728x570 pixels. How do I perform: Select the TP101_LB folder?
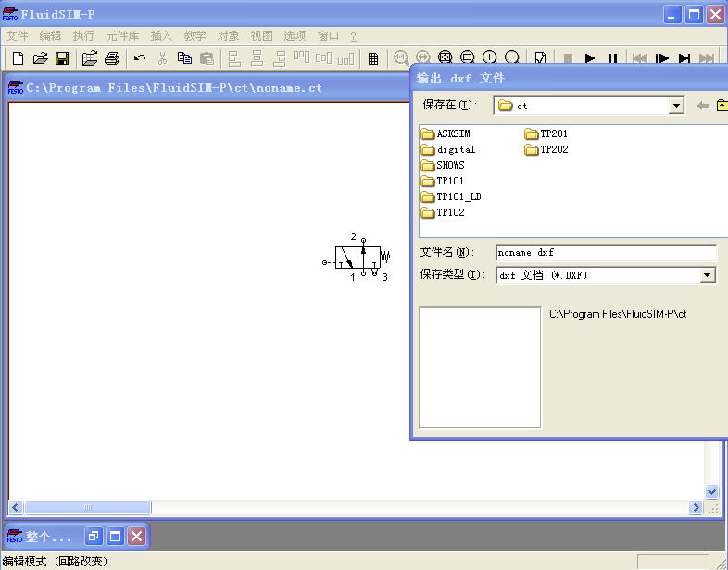tap(451, 196)
